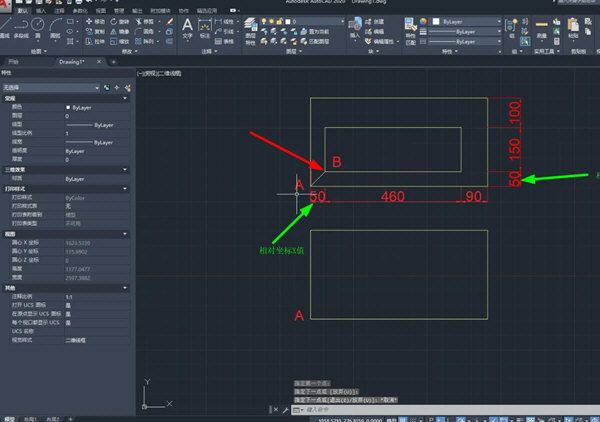Add a new drawing tab

click(x=113, y=62)
